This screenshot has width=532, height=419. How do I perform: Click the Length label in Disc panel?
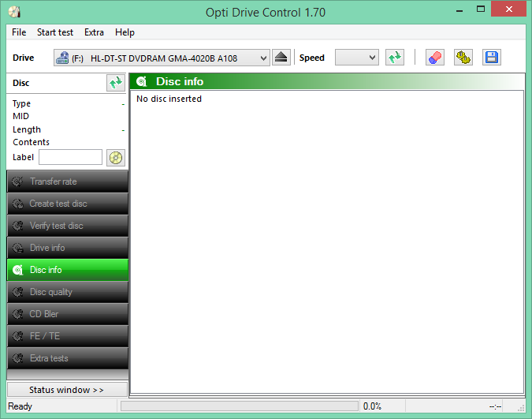(x=27, y=129)
